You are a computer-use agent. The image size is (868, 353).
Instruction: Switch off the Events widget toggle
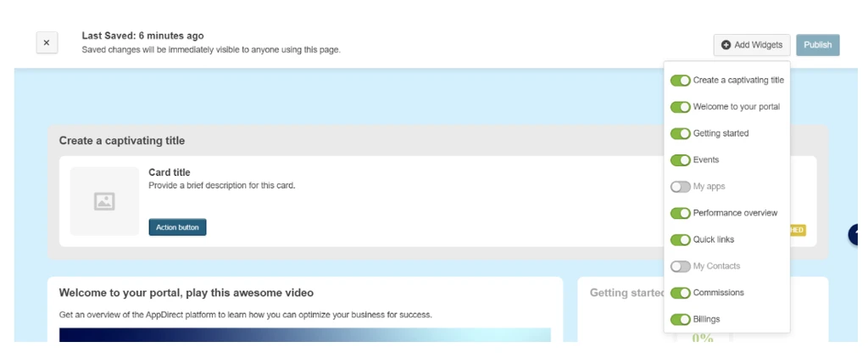680,160
